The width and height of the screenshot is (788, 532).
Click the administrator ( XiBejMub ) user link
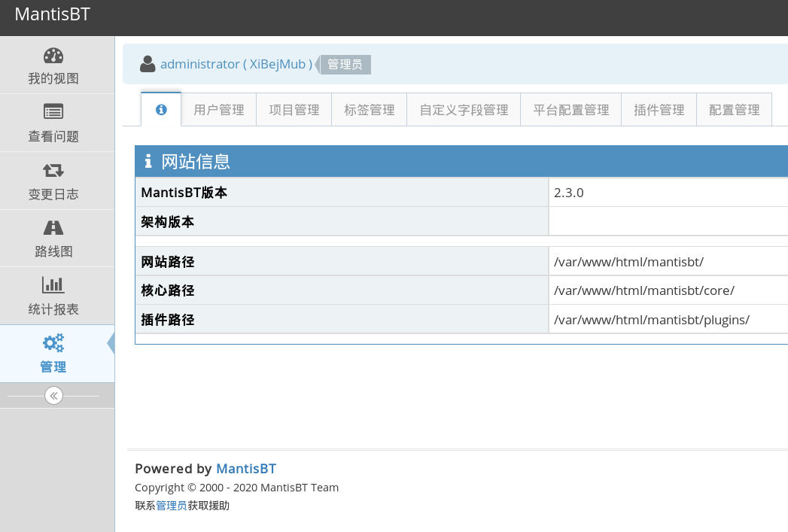pyautogui.click(x=236, y=64)
